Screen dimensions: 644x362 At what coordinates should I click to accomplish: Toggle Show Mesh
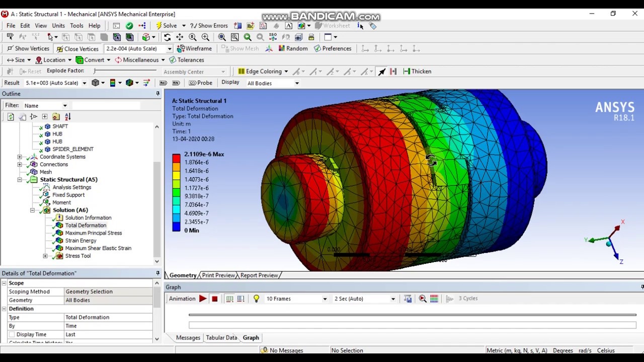pos(239,49)
